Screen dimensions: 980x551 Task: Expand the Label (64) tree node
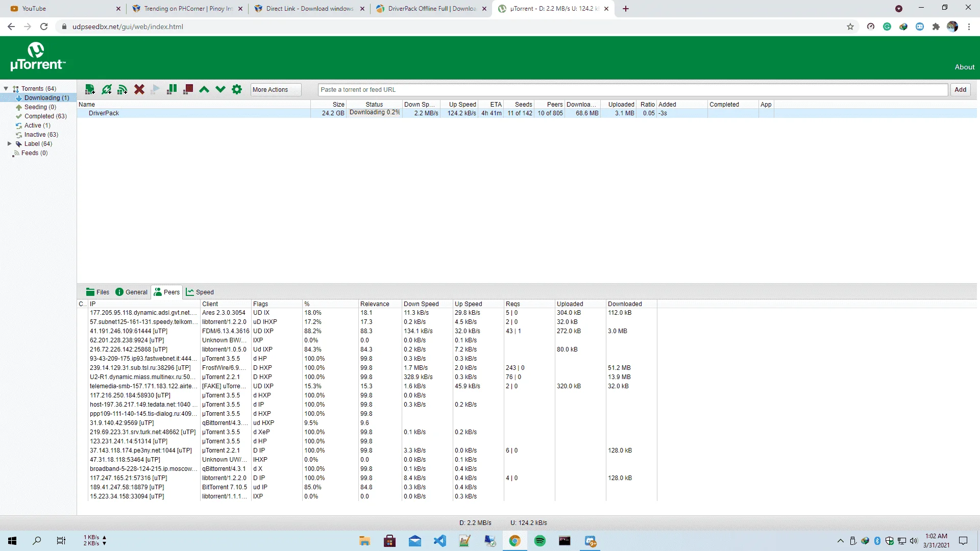9,144
